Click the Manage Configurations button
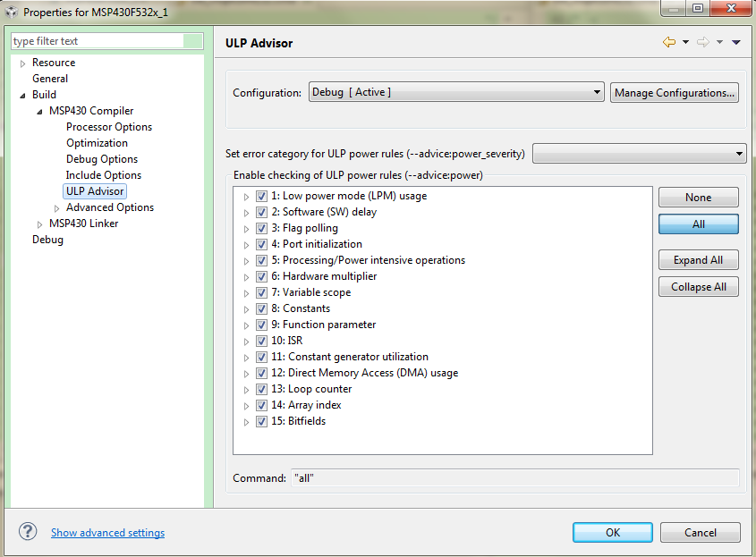This screenshot has width=756, height=557. click(675, 92)
